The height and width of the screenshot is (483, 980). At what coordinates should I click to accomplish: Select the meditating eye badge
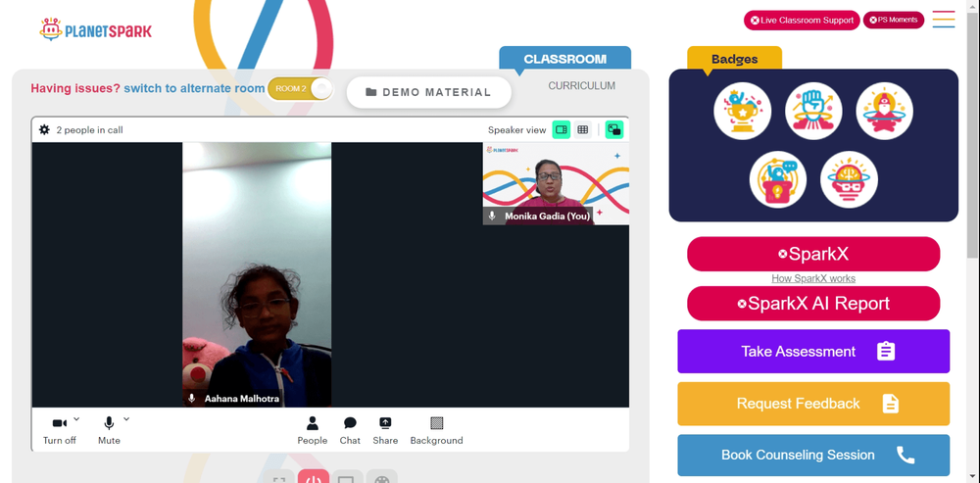(884, 112)
